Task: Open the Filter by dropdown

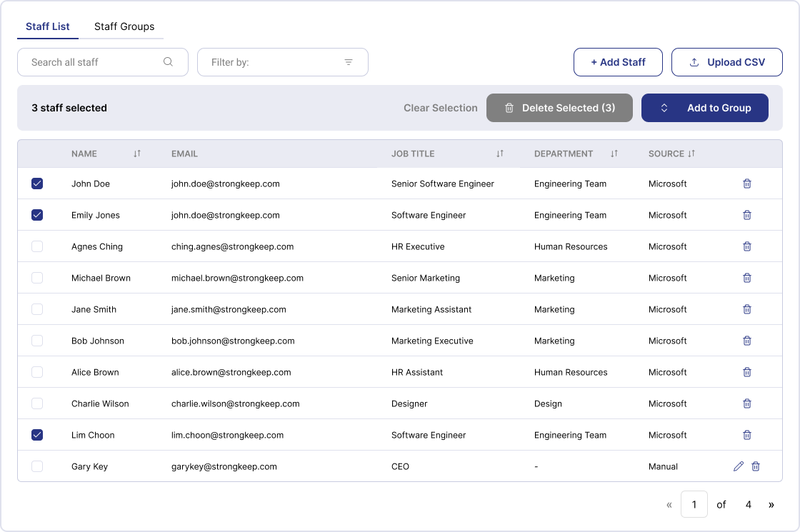Action: [x=282, y=62]
